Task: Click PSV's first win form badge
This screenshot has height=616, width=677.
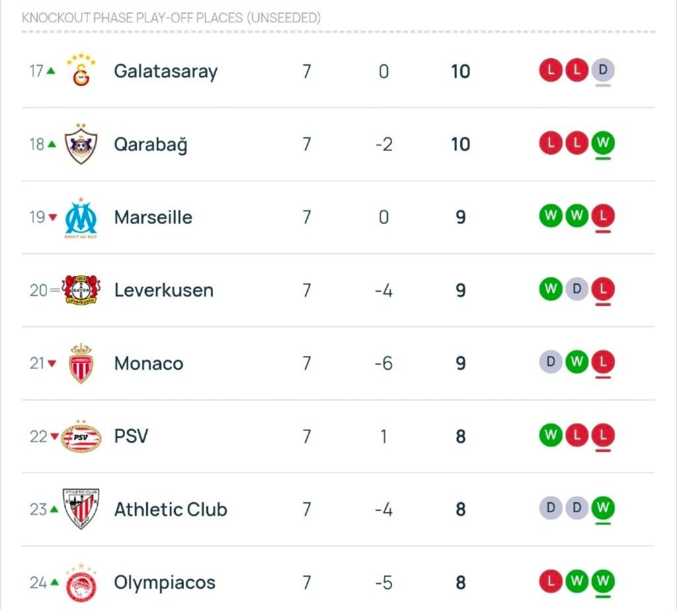Action: point(551,436)
